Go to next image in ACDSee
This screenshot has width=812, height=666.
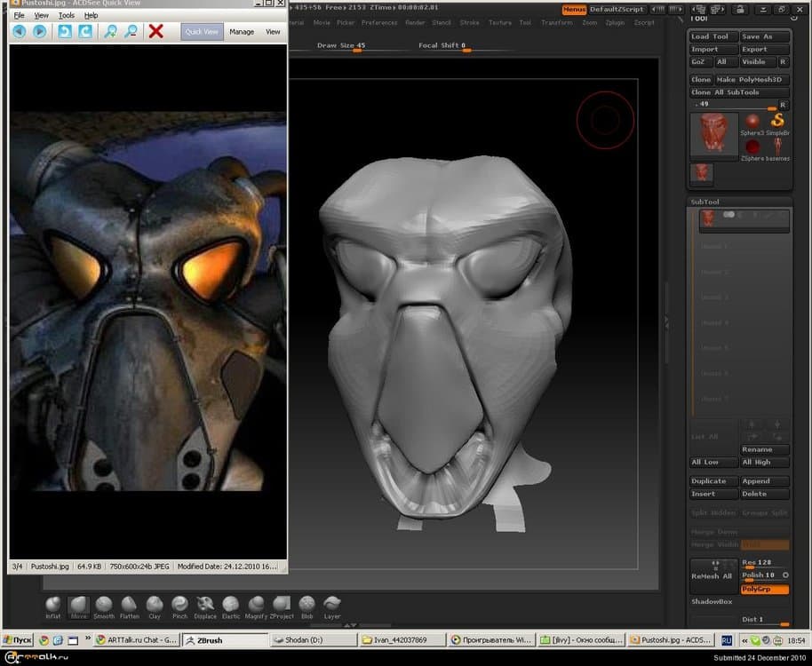pos(40,31)
